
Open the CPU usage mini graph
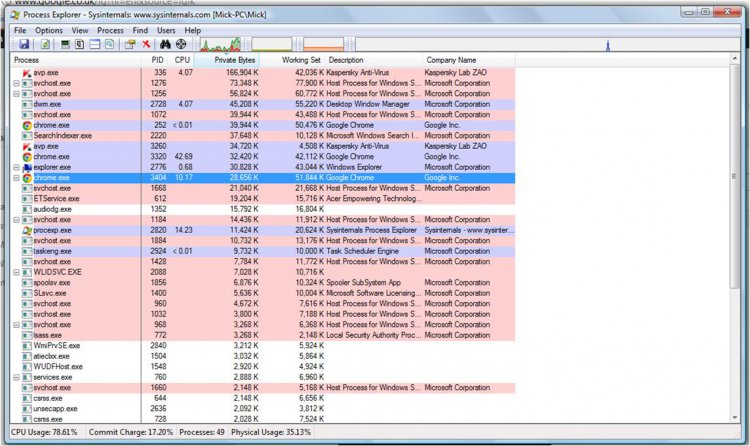click(220, 45)
